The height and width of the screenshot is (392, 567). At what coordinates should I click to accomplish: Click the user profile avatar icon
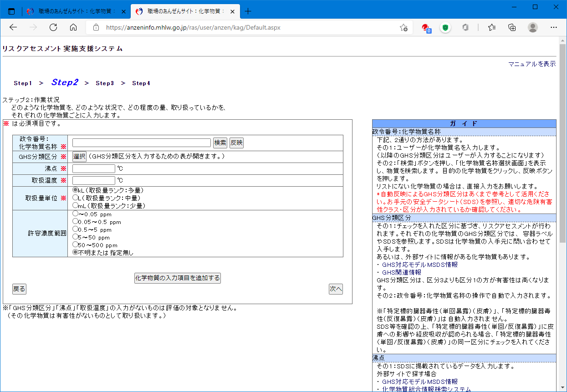tap(532, 27)
